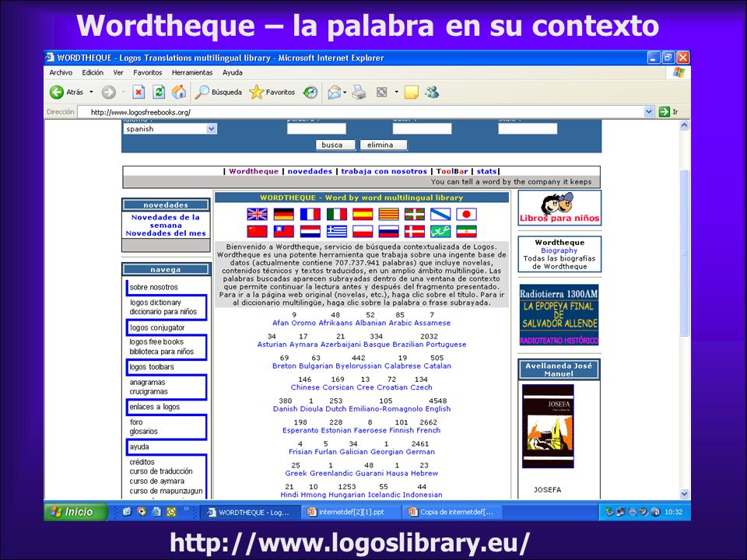
Task: Select the Japanese flag
Action: tap(466, 215)
